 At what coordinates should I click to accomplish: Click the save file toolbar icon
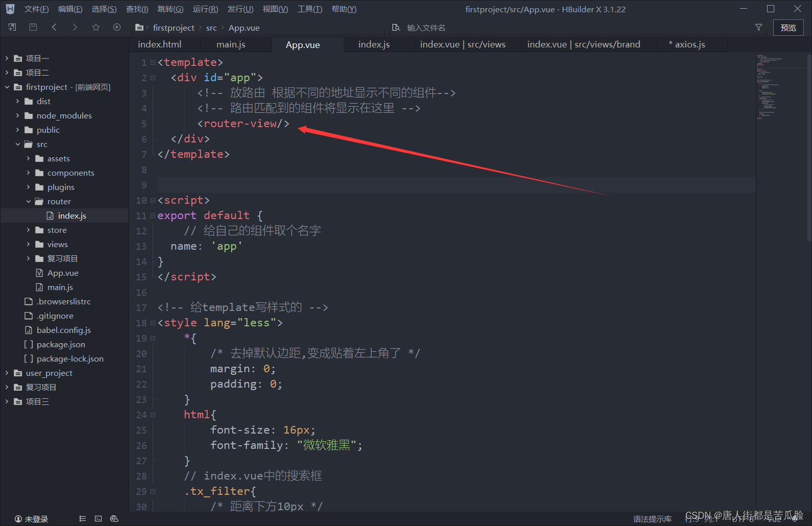33,27
